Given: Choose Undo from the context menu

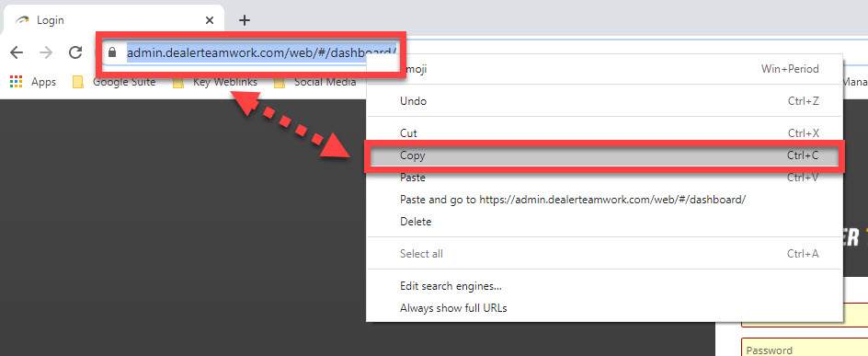Looking at the screenshot, I should coord(604,101).
